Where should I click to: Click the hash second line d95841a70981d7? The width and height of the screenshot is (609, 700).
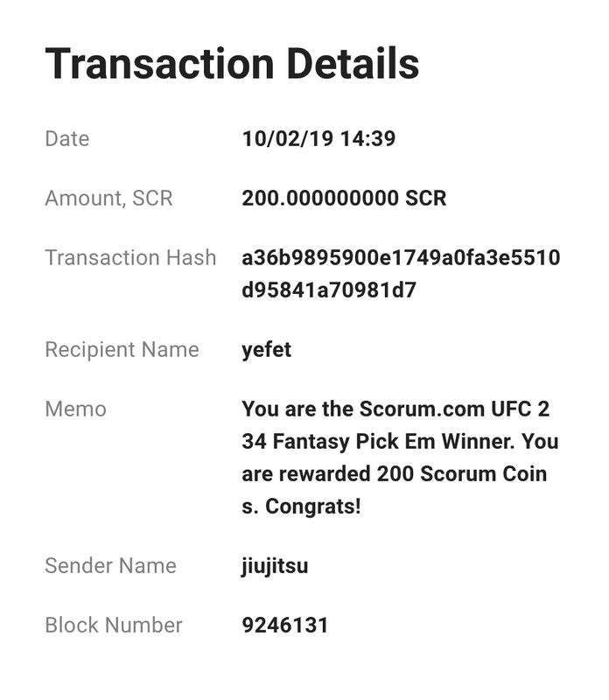tap(329, 290)
